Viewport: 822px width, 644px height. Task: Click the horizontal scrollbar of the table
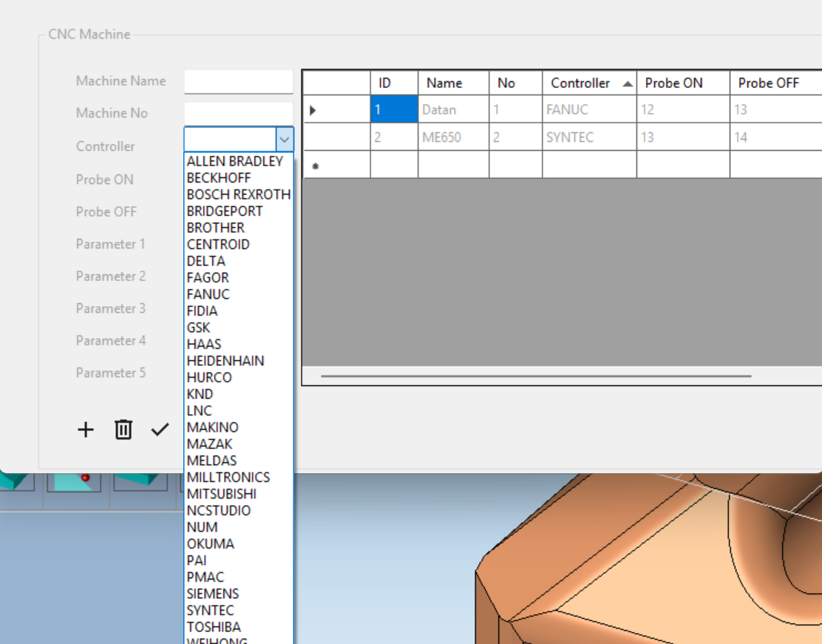tap(536, 376)
